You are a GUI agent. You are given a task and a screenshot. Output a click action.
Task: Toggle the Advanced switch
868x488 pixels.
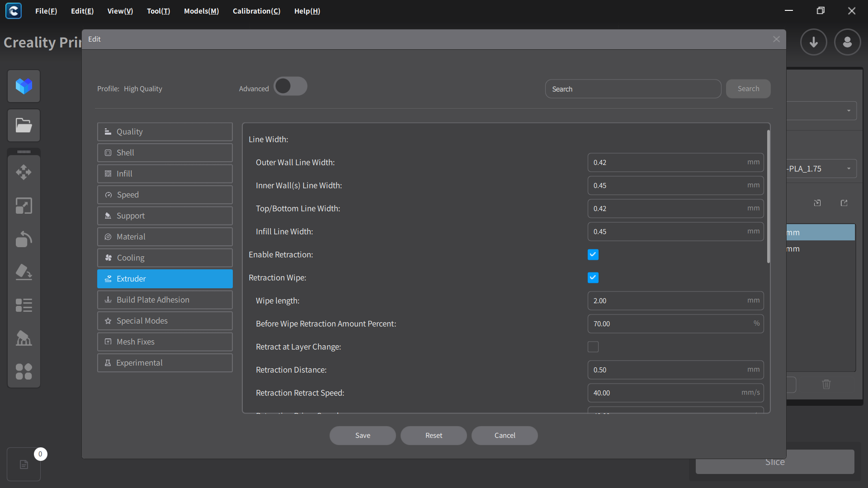[290, 86]
